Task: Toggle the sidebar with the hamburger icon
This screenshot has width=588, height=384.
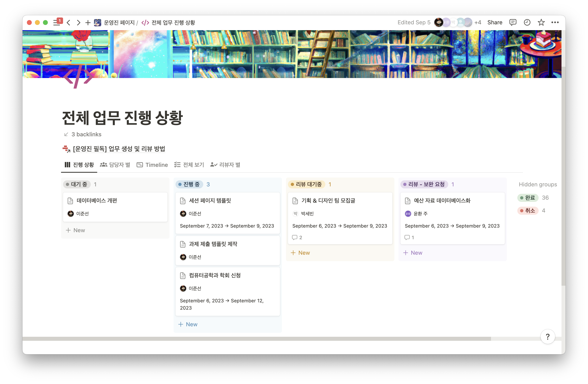Action: click(56, 22)
